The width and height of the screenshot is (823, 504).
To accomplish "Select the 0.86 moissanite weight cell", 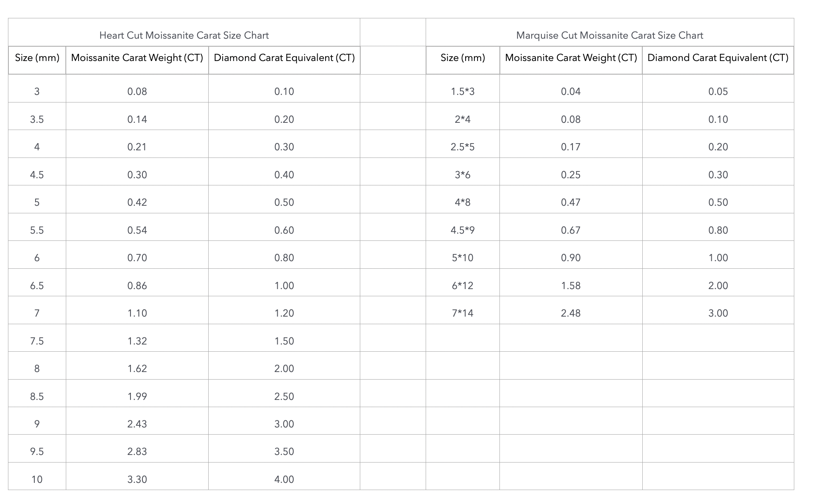I will tap(137, 285).
